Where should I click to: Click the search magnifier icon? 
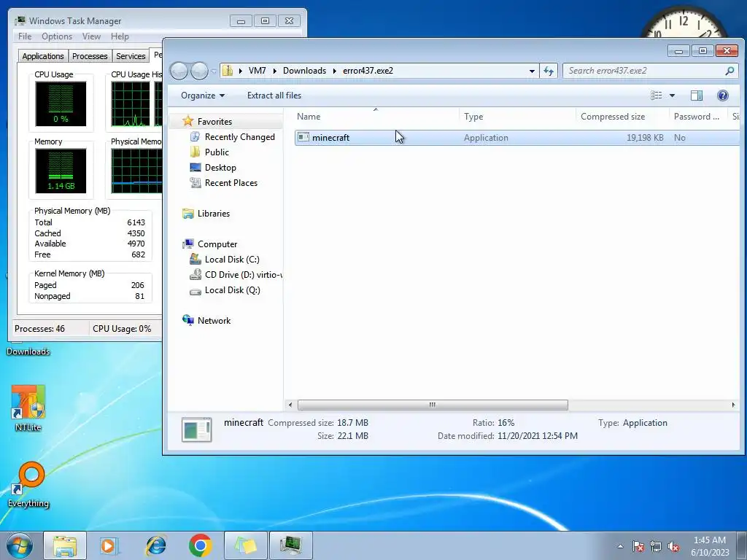(x=729, y=71)
